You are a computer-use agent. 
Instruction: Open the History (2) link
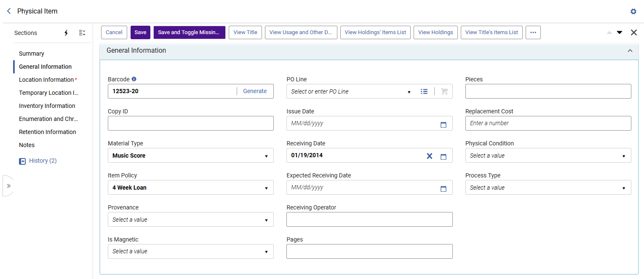pos(43,161)
